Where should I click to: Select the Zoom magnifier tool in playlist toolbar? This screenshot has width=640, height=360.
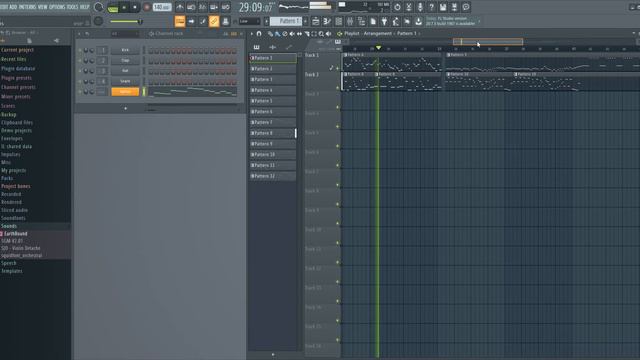click(x=322, y=34)
